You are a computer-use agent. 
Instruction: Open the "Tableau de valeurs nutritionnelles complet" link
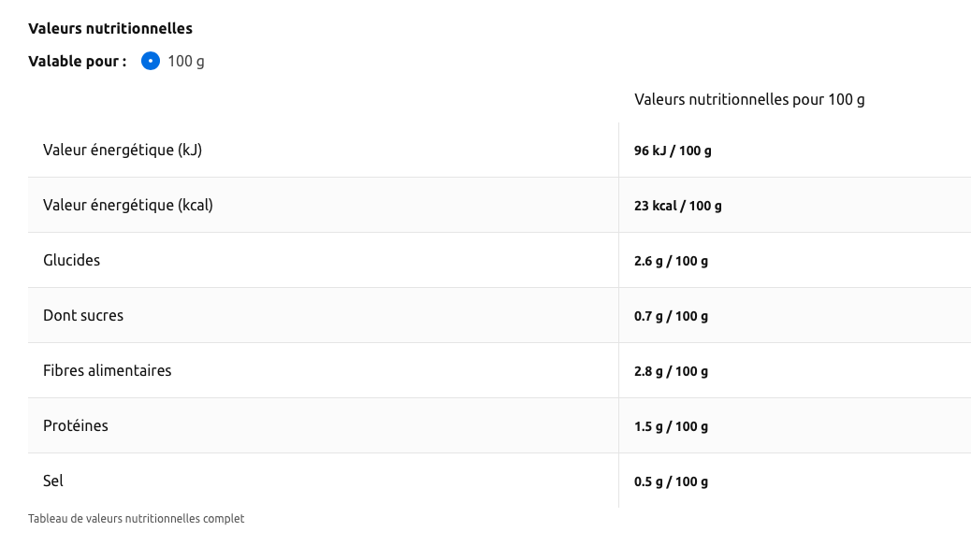pyautogui.click(x=136, y=518)
